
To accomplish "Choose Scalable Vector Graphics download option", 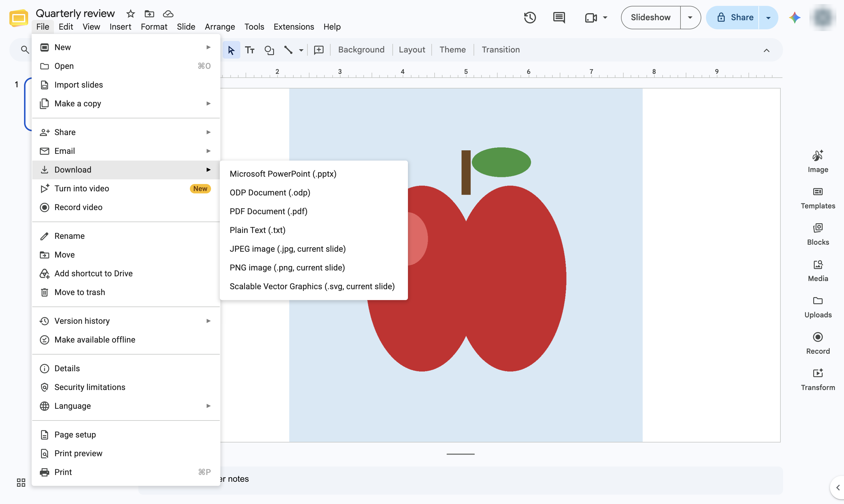I will tap(314, 286).
